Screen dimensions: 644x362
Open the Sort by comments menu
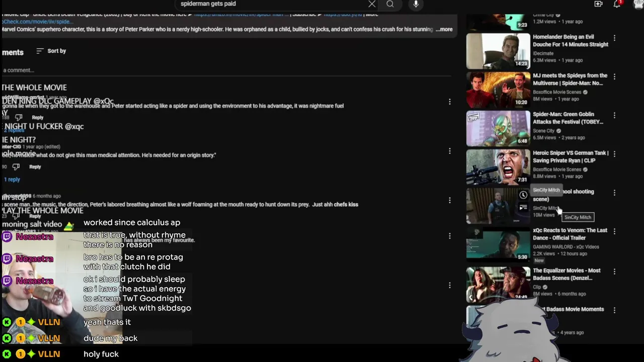coord(51,51)
